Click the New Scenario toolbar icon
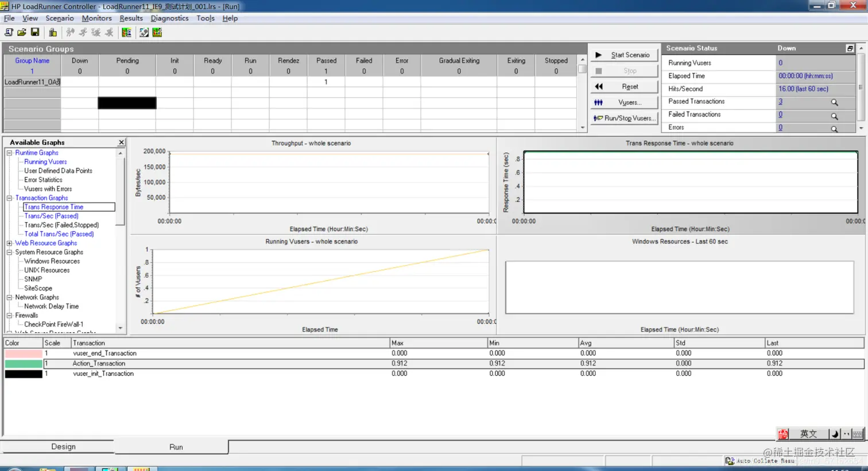 click(9, 33)
